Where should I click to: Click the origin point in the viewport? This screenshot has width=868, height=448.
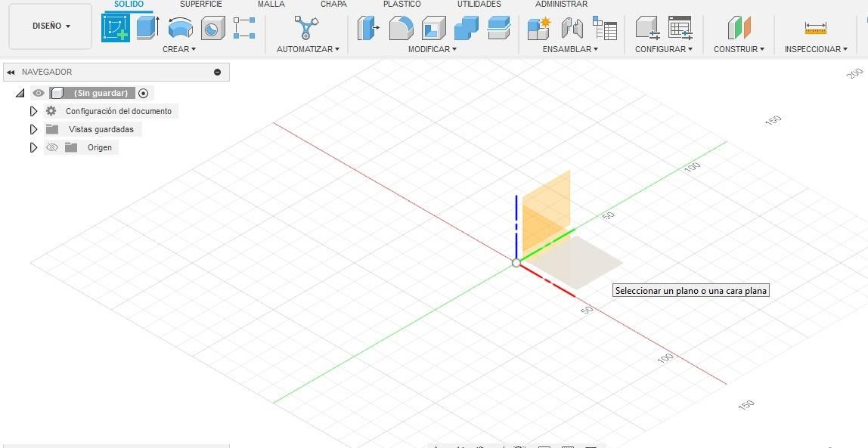(x=516, y=263)
